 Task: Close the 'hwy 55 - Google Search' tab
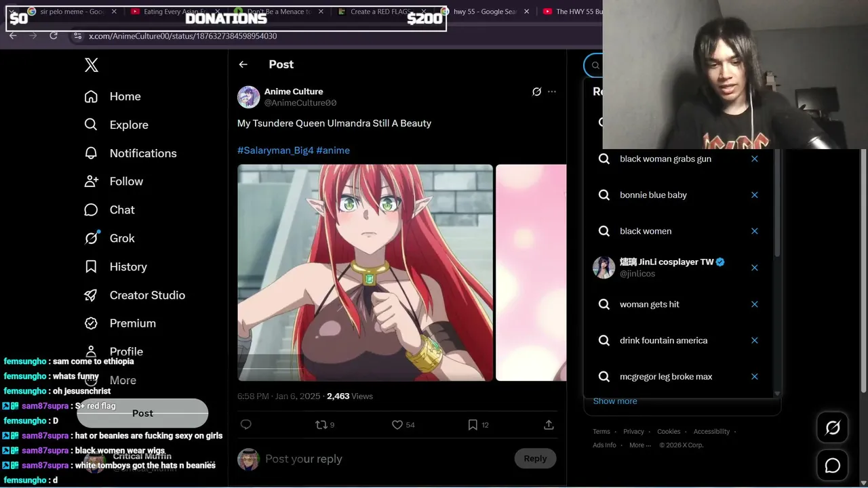pyautogui.click(x=526, y=12)
